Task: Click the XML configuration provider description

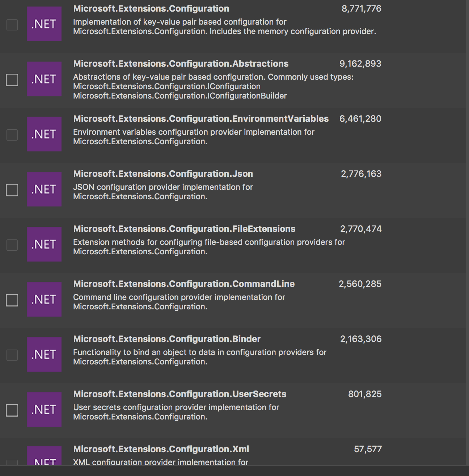Action: [x=161, y=462]
